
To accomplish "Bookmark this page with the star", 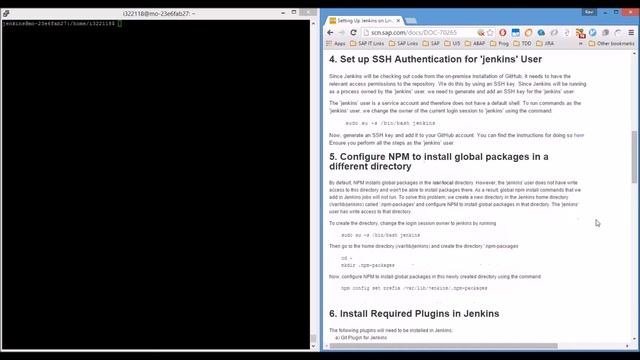I will coord(490,32).
